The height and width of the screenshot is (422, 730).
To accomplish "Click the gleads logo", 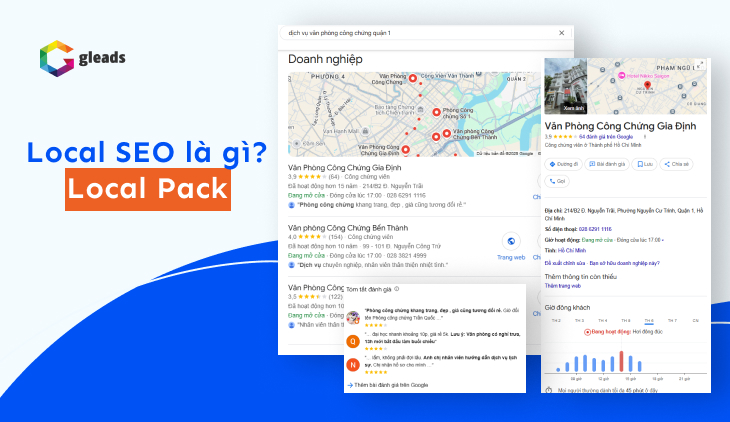I will (82, 58).
